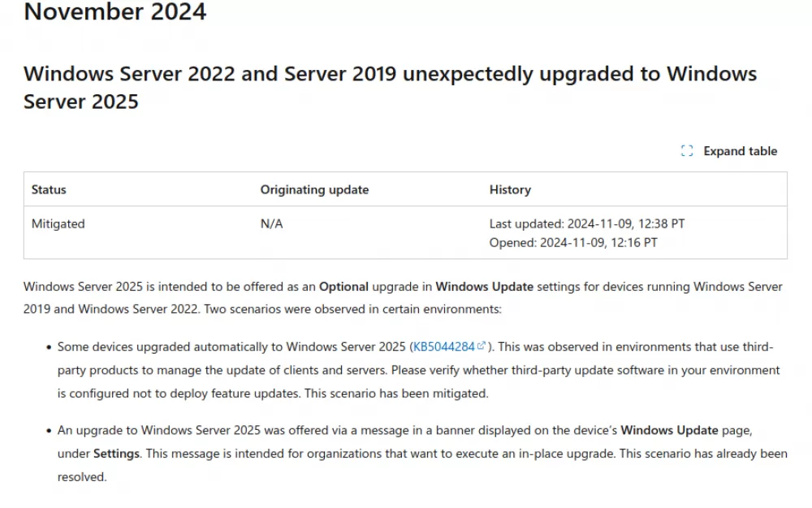Click the Expand table button
This screenshot has width=812, height=508.
coord(729,151)
